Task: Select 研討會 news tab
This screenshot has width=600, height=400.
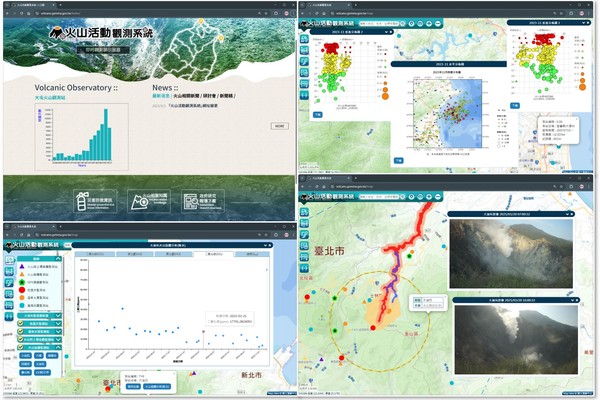Action: point(209,96)
